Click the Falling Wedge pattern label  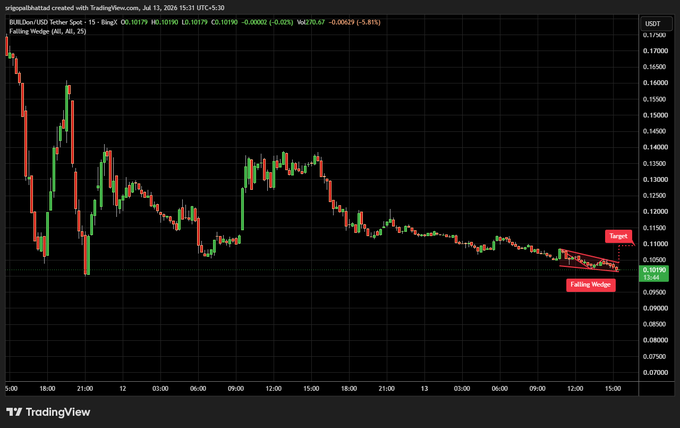tap(590, 285)
